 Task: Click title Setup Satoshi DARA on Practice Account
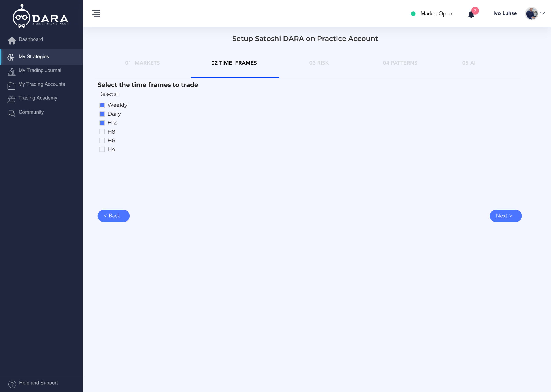(305, 39)
